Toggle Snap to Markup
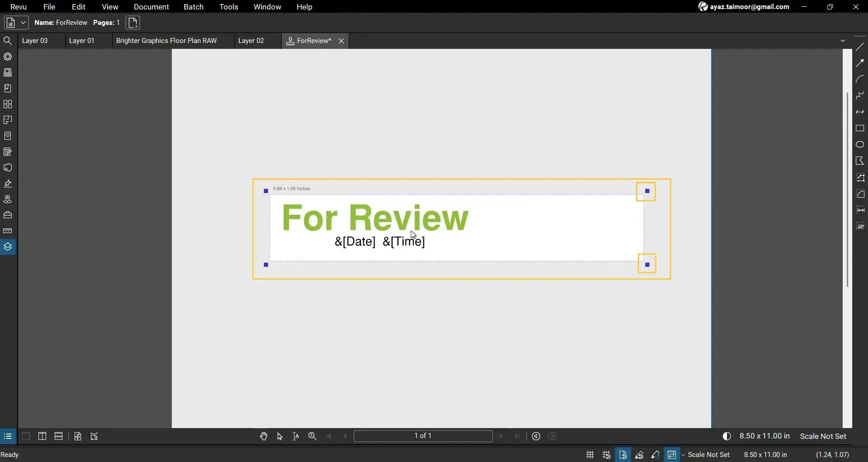The image size is (868, 462). [x=639, y=455]
